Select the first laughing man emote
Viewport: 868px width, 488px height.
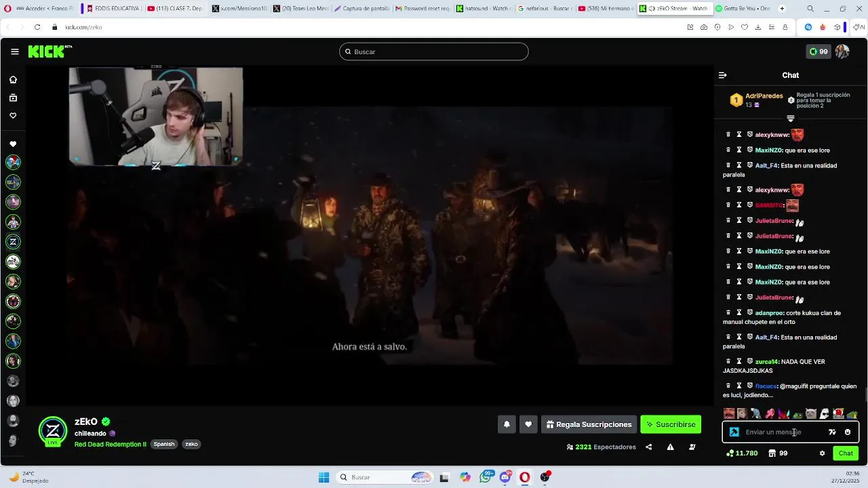coord(729,413)
